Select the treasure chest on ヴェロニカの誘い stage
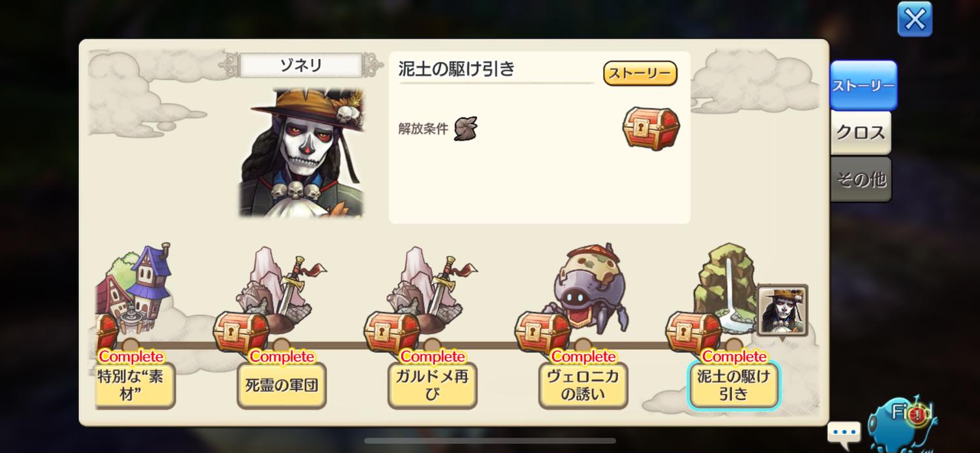 tap(542, 332)
